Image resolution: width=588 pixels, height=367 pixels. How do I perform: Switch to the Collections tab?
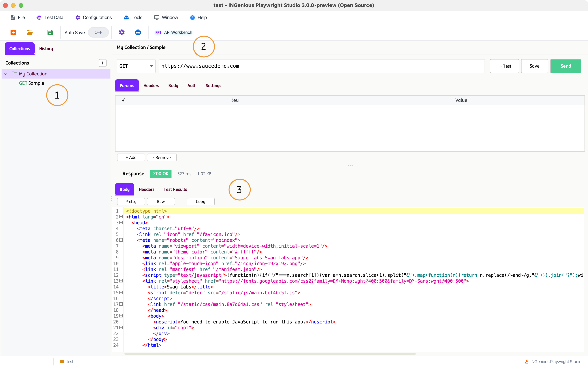pos(20,49)
